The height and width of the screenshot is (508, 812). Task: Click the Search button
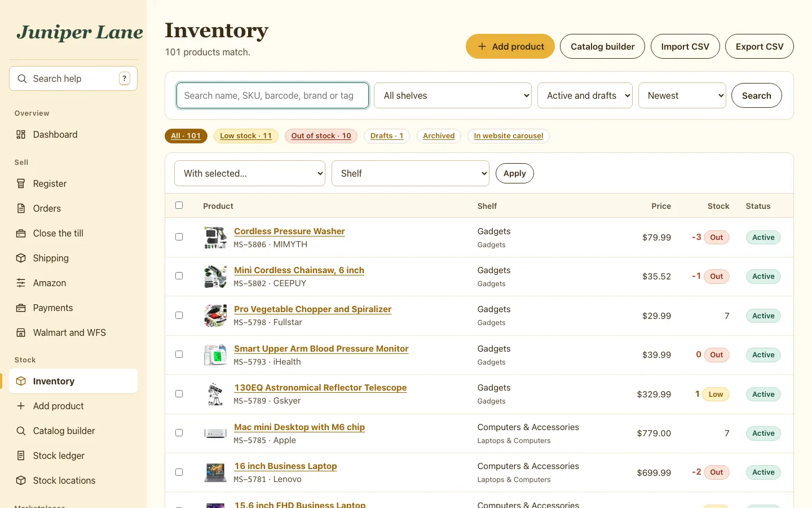[757, 95]
